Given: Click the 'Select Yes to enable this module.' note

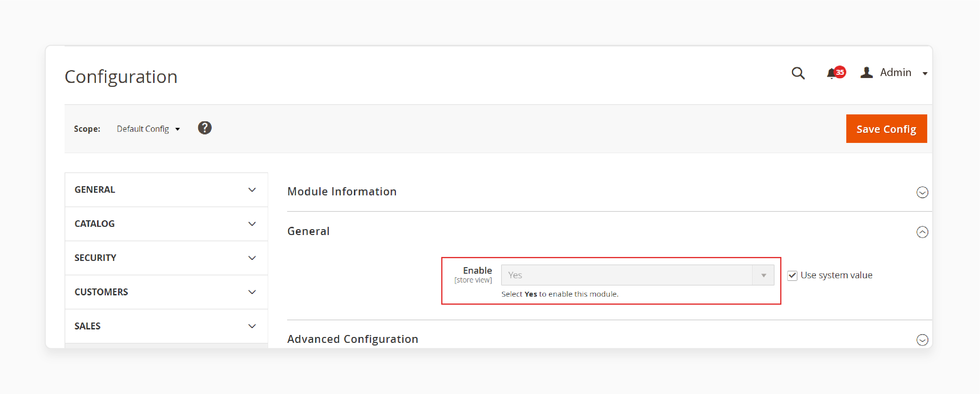Looking at the screenshot, I should 559,294.
